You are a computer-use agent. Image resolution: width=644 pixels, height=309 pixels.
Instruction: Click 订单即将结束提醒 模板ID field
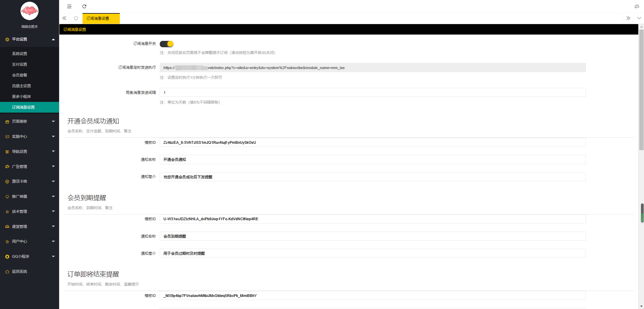coord(373,296)
